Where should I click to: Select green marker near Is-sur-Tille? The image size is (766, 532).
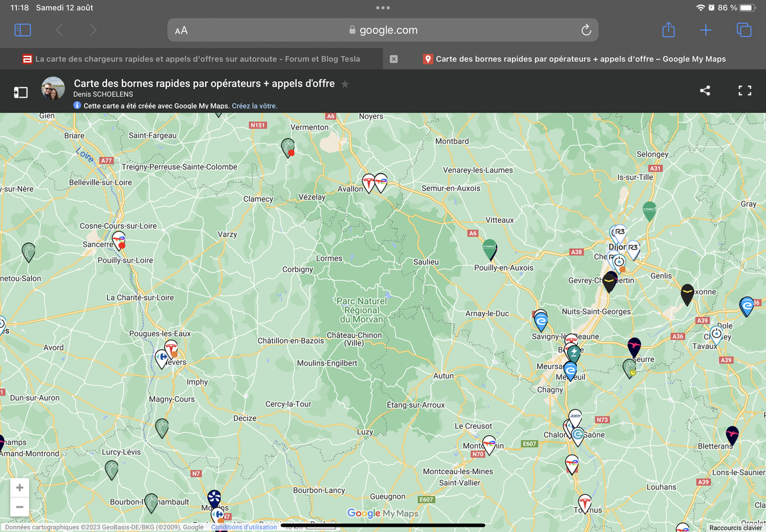tap(650, 211)
